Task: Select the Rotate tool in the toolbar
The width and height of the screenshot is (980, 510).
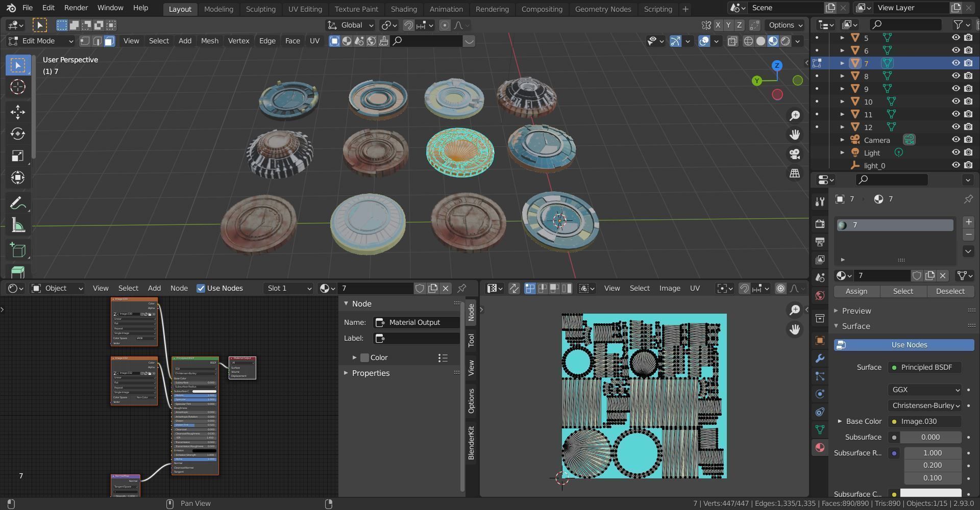Action: tap(18, 134)
